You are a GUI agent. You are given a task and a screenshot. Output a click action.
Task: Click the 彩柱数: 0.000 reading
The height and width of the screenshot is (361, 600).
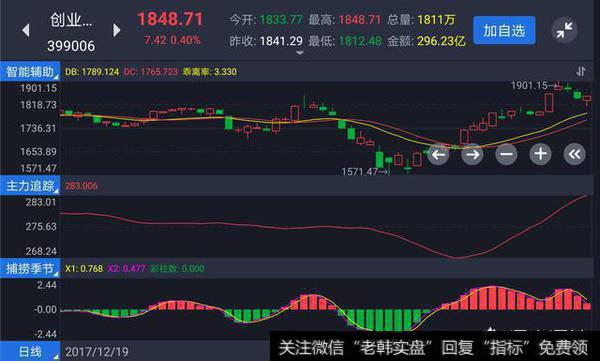177,269
